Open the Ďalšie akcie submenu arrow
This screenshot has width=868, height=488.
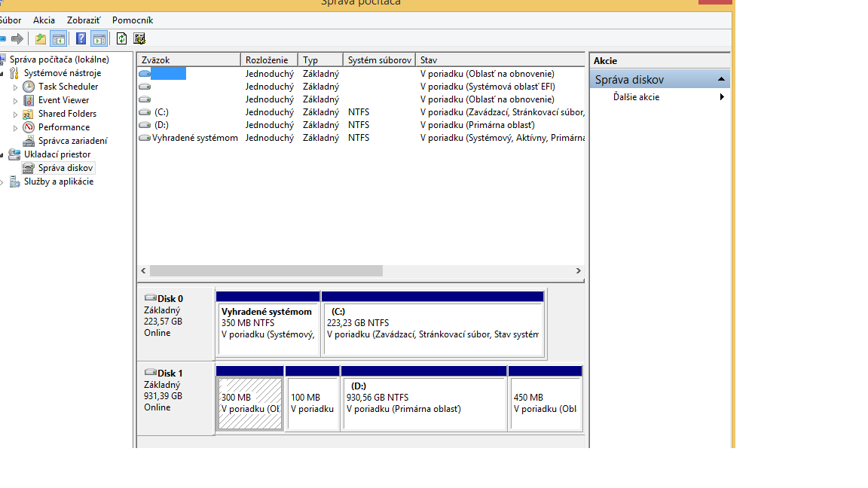pyautogui.click(x=722, y=97)
